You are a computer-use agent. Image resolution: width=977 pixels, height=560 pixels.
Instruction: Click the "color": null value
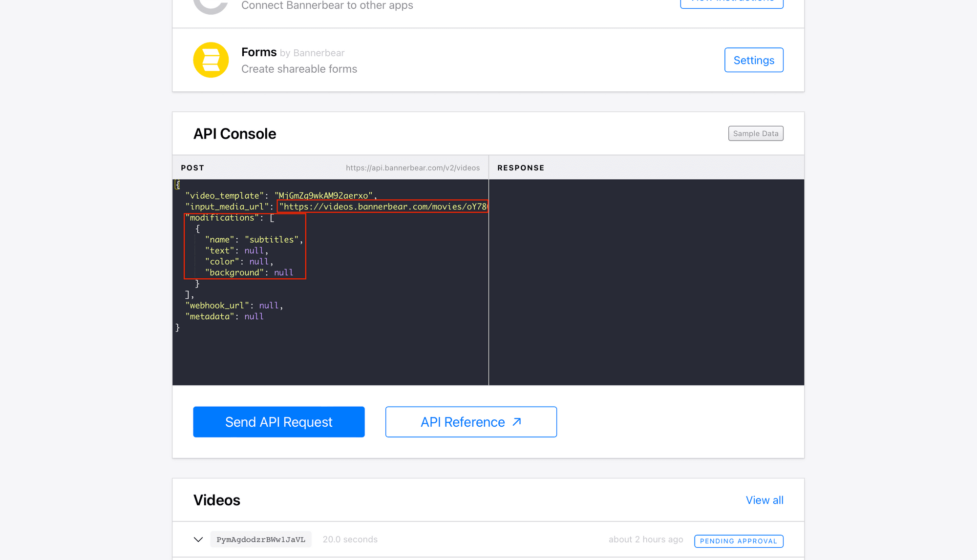pyautogui.click(x=259, y=262)
